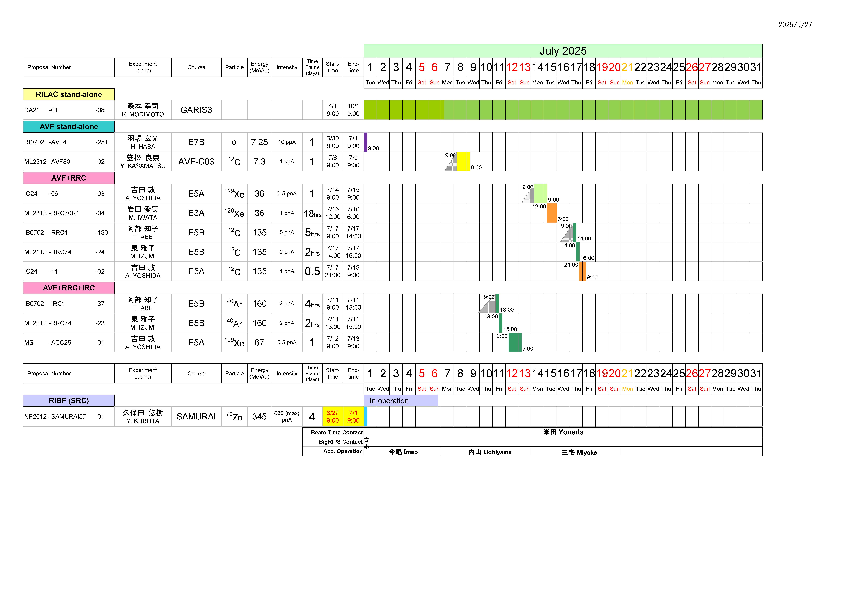Image resolution: width=868 pixels, height=614 pixels.
Task: Click the H. HABA leader cell
Action: pos(143,142)
